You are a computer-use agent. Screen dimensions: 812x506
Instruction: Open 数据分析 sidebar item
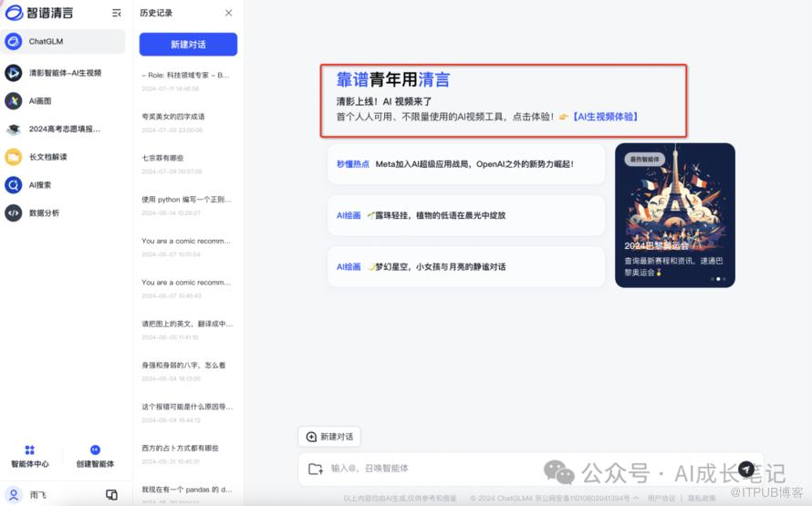point(44,212)
